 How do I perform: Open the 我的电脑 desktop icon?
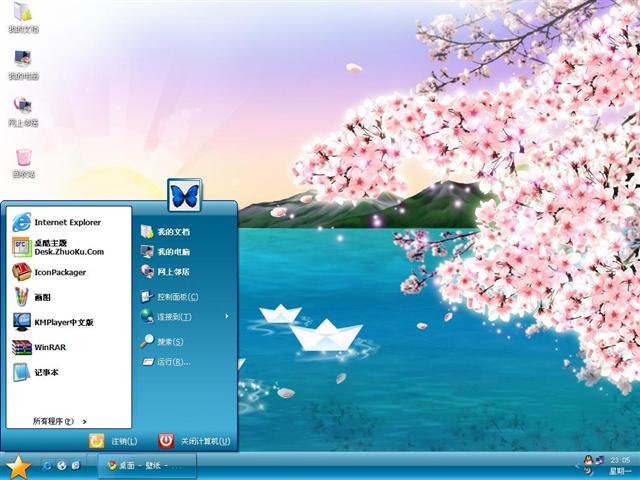pyautogui.click(x=23, y=64)
